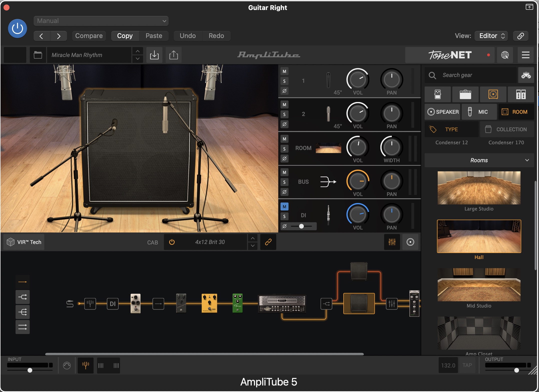Toggle the plugin power bypass button
539x392 pixels.
(17, 28)
